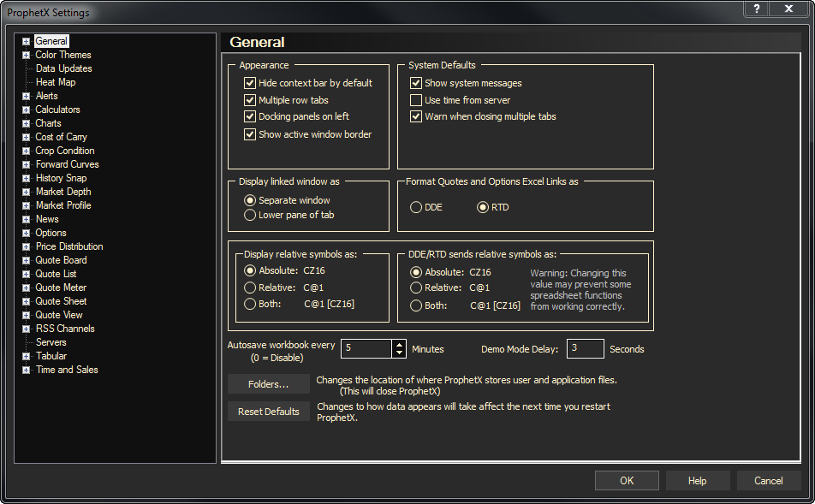Select Relative C@1 under DDE/RTD sends symbols
The height and width of the screenshot is (504, 815).
click(416, 288)
